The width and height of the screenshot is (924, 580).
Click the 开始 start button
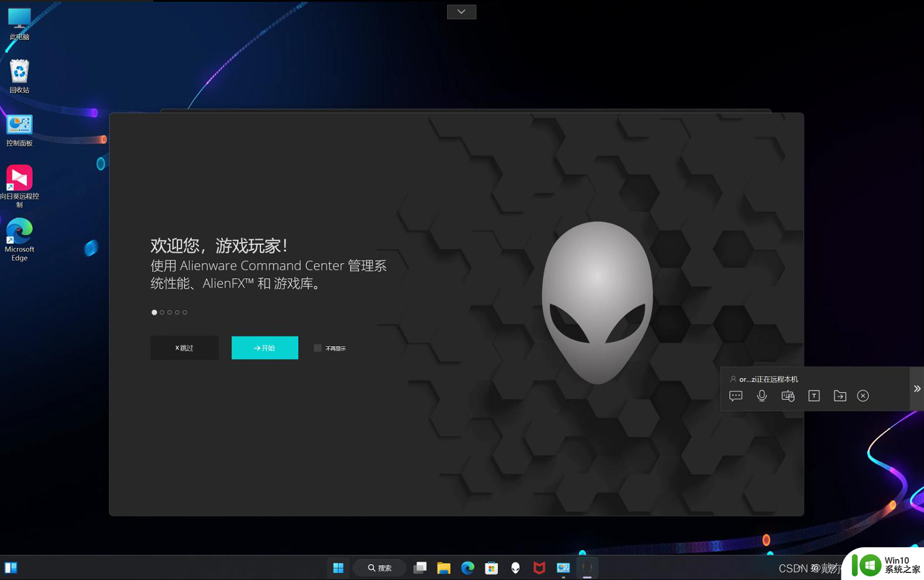click(265, 348)
